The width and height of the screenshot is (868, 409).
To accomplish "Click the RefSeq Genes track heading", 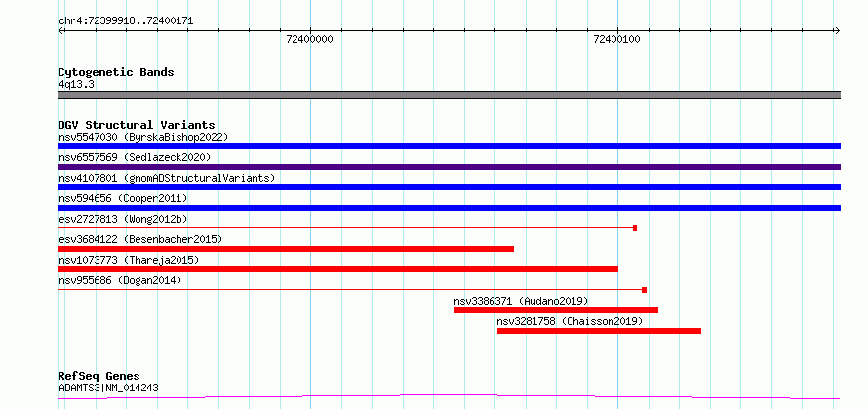I will [x=99, y=376].
